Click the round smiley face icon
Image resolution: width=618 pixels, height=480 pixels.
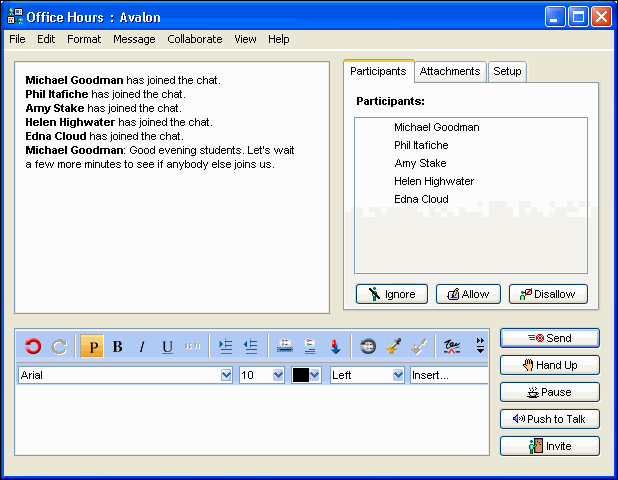tap(368, 347)
